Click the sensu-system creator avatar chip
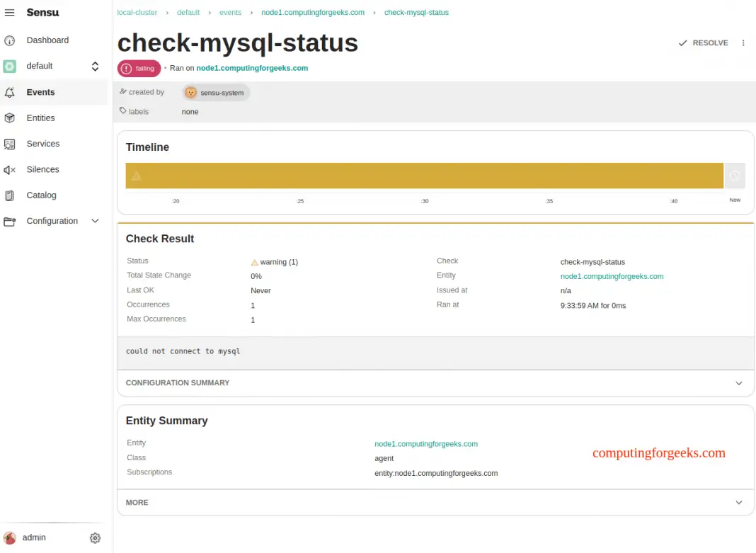The image size is (756, 553). pyautogui.click(x=214, y=92)
